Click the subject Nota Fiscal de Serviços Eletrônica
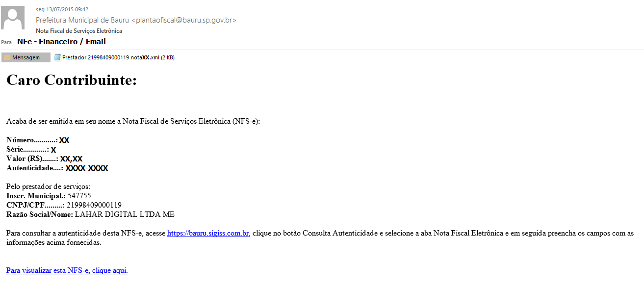Viewport: 644px width, 290px height. [79, 31]
